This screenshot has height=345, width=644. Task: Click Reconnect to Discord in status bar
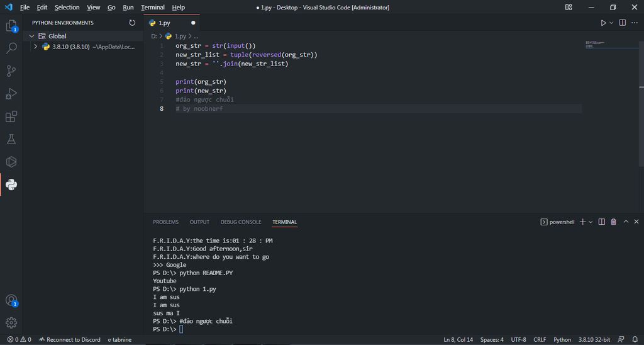tap(69, 340)
